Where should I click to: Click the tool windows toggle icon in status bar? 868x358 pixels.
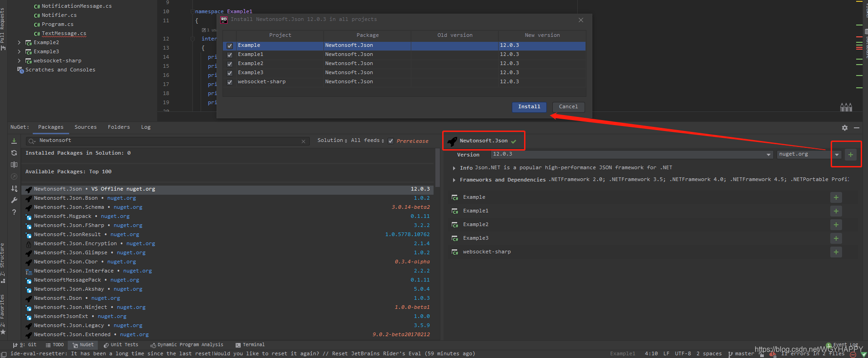4,354
